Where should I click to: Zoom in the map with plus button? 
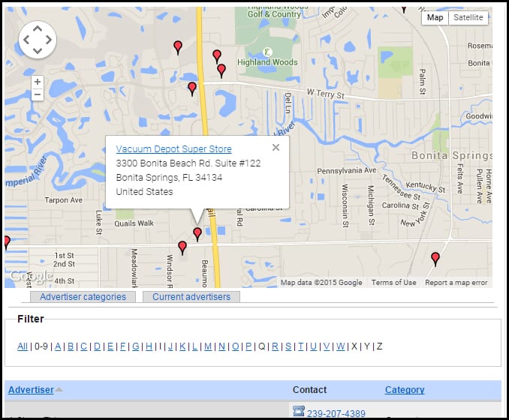(38, 82)
